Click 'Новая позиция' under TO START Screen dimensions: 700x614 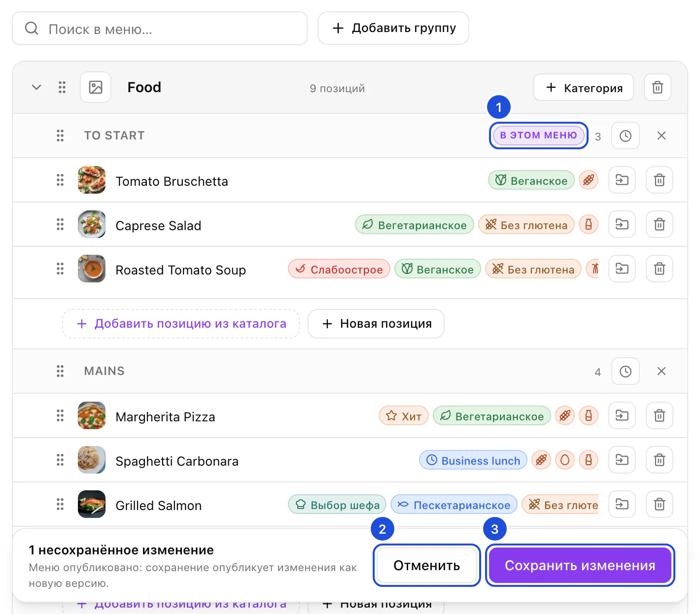(376, 324)
